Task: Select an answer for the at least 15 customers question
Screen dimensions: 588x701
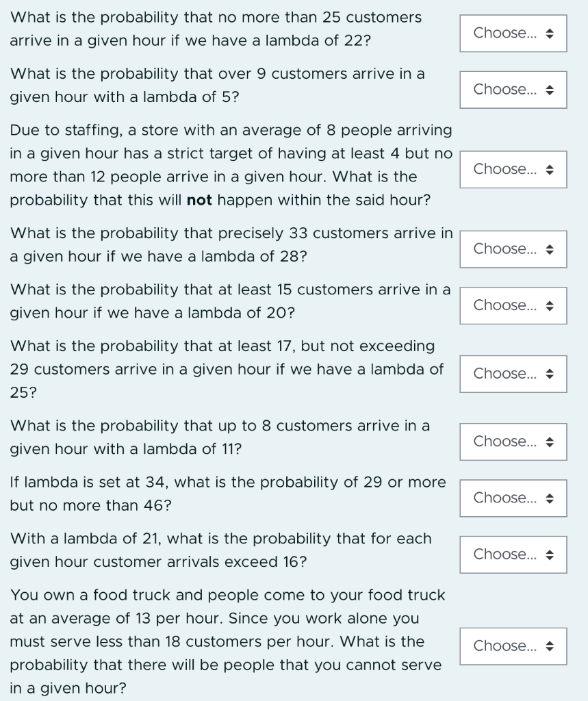Action: pyautogui.click(x=513, y=305)
